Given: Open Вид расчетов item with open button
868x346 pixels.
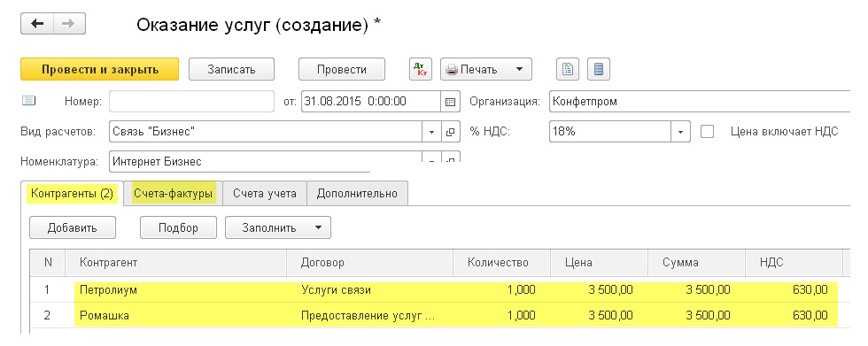Looking at the screenshot, I should pos(450,132).
